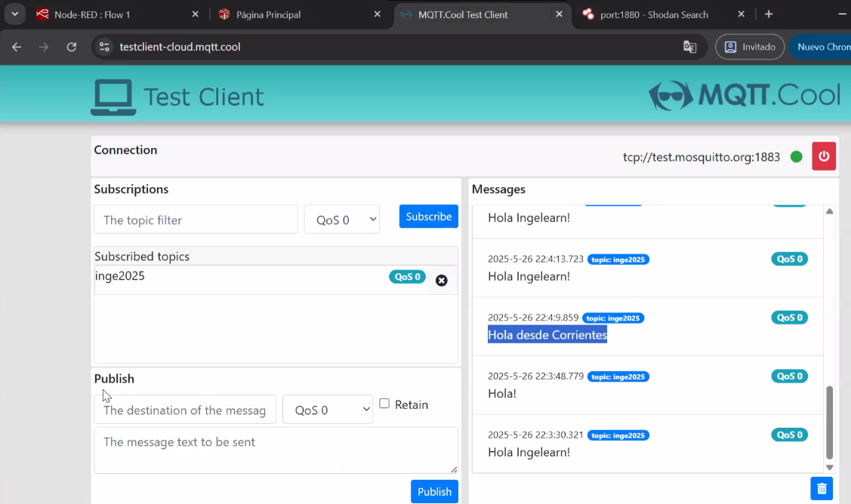The image size is (851, 504).
Task: Open the QoS dropdown in the Publish section
Action: click(327, 410)
